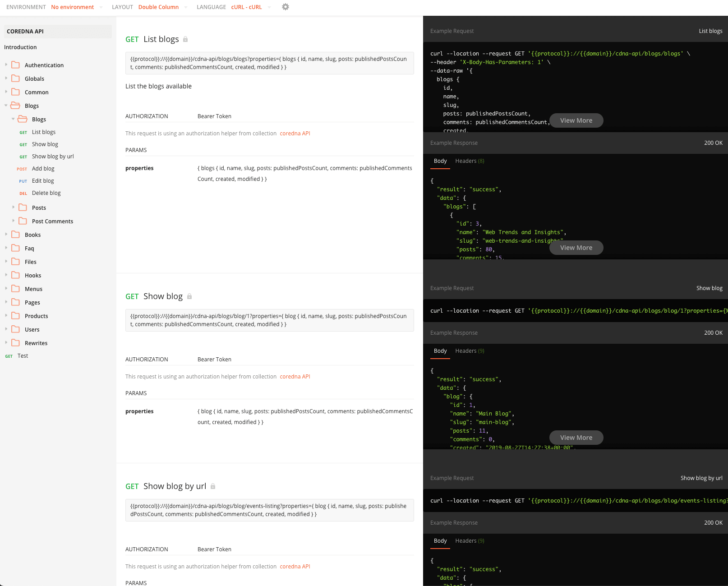Click the lock icon beside "Show blog by url"

coord(212,486)
